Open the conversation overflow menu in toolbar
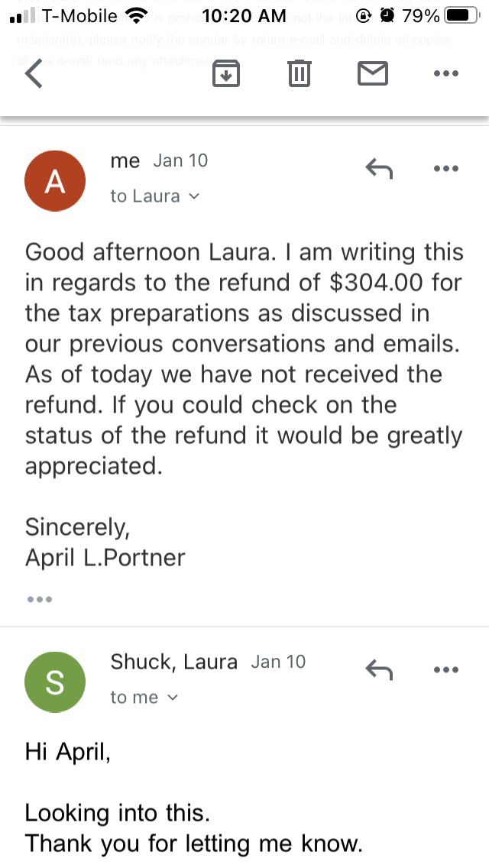The height and width of the screenshot is (868, 489). click(x=445, y=73)
